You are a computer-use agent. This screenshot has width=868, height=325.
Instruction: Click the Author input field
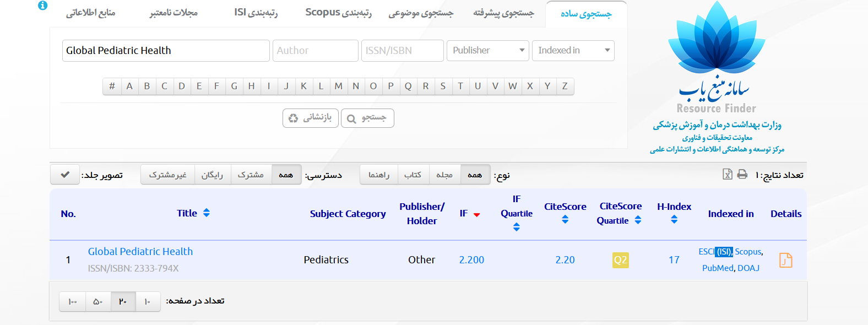[316, 50]
